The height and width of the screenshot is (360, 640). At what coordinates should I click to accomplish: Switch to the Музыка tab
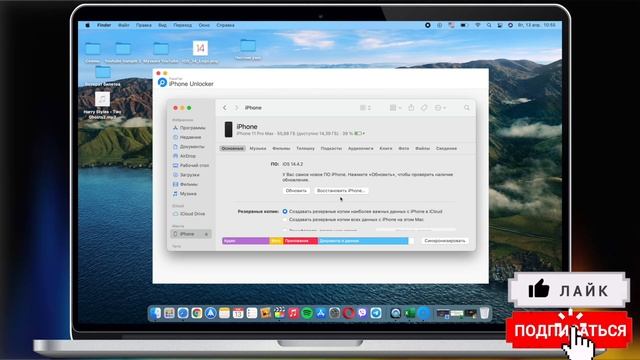[x=258, y=149]
